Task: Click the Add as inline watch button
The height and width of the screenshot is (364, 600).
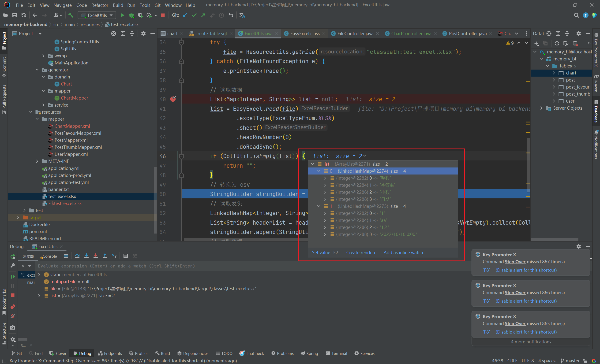Action: (x=404, y=252)
